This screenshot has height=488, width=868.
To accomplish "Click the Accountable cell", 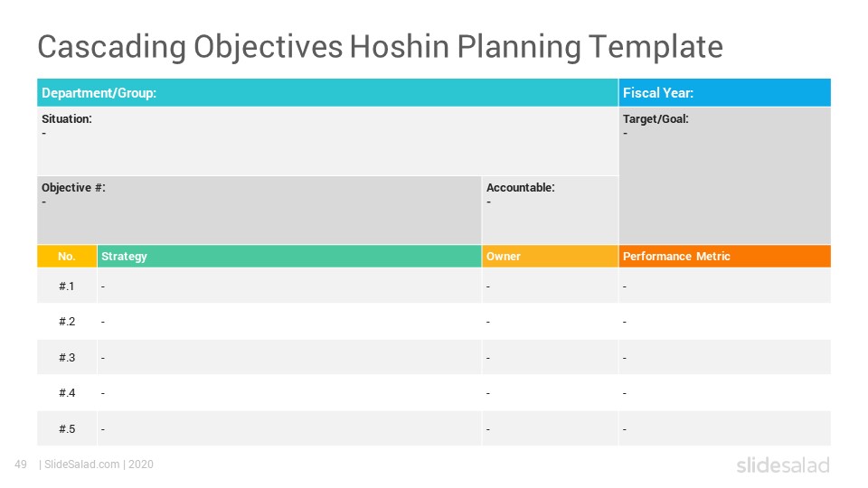I will [551, 211].
